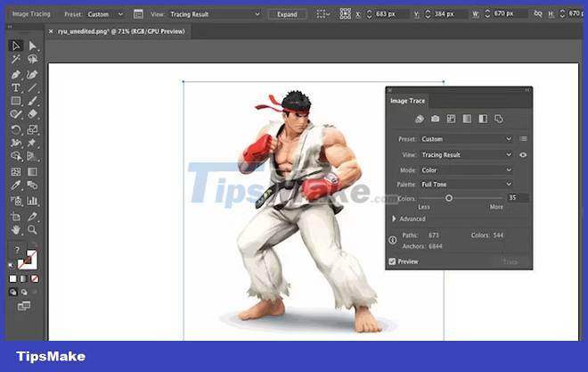
Task: Pick the Mesh tool
Action: (16, 171)
